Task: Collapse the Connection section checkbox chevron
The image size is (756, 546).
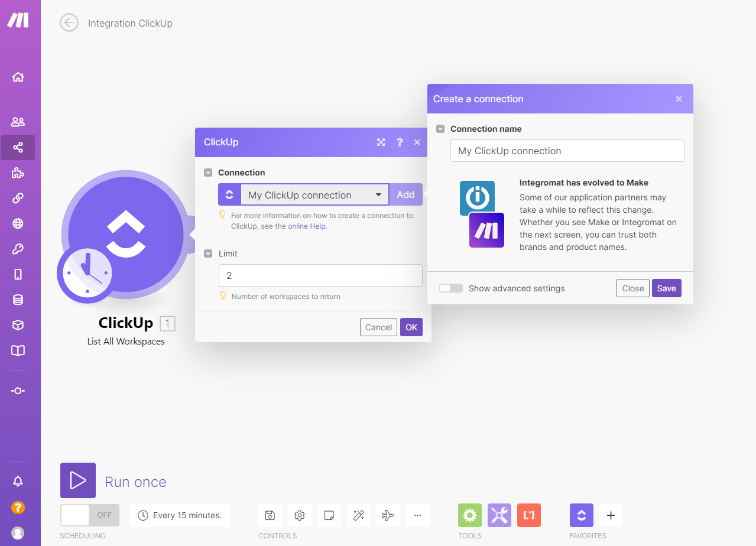Action: pos(208,172)
